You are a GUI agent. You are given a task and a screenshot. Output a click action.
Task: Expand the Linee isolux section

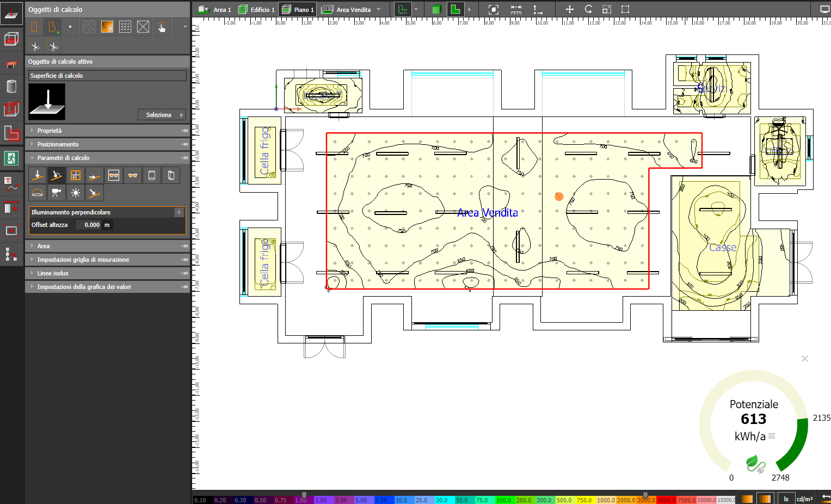tap(53, 273)
